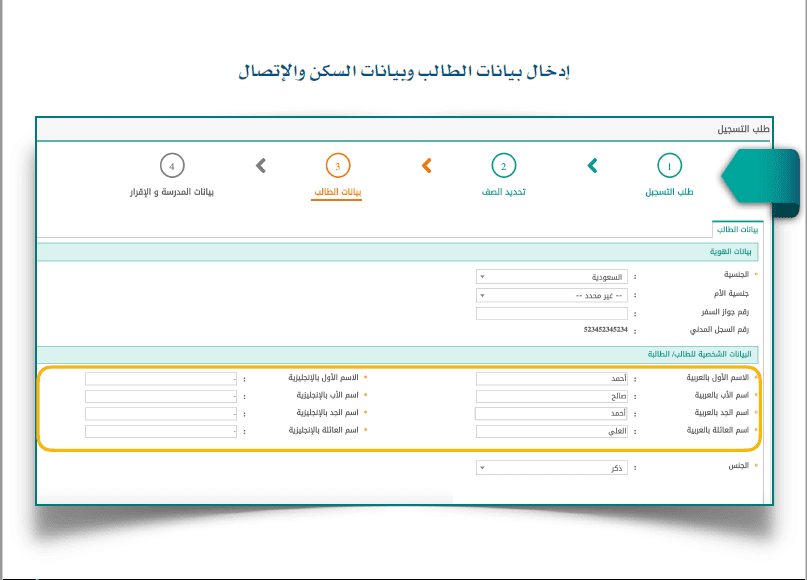Click the رقم السجل المدني label
Screen dimensions: 807x580
pyautogui.click(x=719, y=329)
